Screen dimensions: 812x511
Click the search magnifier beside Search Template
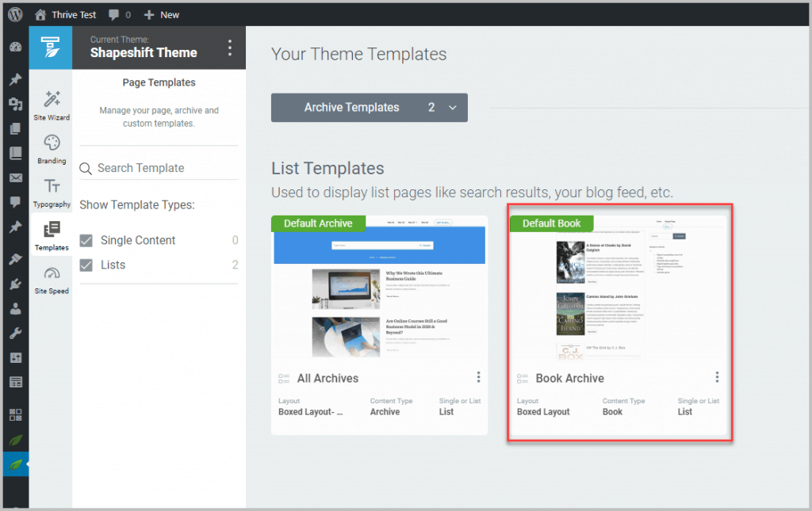point(85,168)
